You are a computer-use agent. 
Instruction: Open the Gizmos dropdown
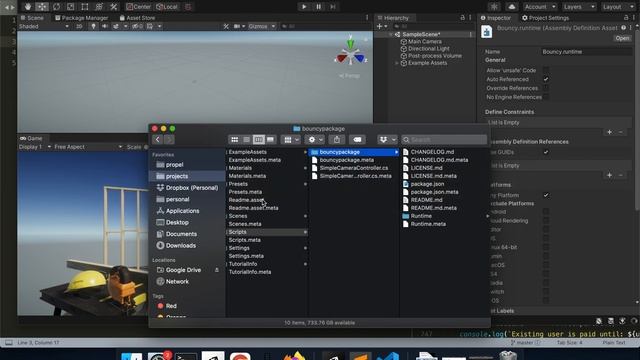tap(261, 26)
